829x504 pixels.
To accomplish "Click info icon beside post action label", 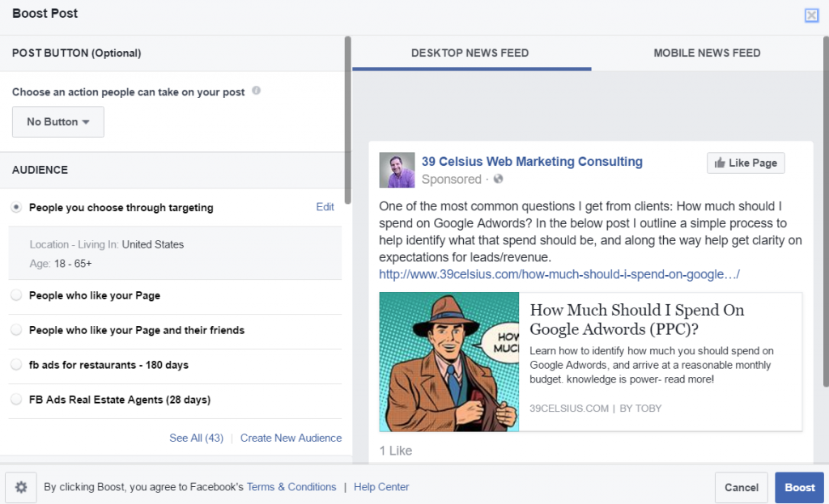I will [x=256, y=91].
